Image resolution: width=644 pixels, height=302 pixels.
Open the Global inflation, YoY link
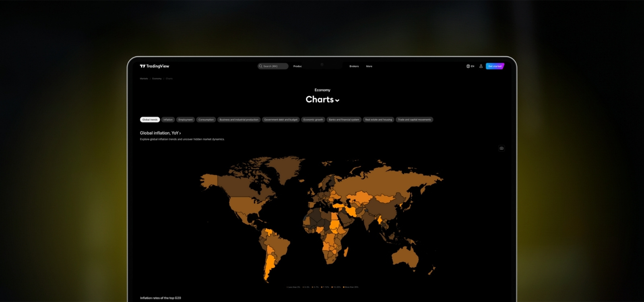pyautogui.click(x=160, y=133)
